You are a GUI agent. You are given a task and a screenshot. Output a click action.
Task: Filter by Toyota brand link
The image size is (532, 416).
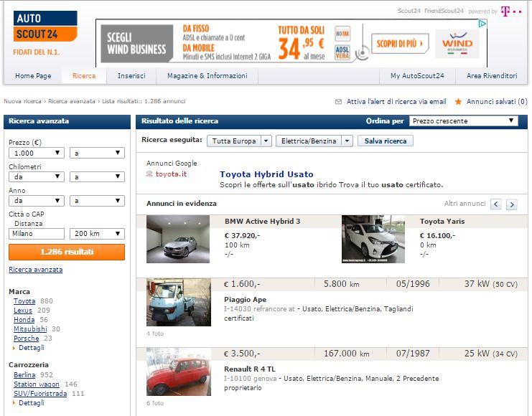(24, 301)
